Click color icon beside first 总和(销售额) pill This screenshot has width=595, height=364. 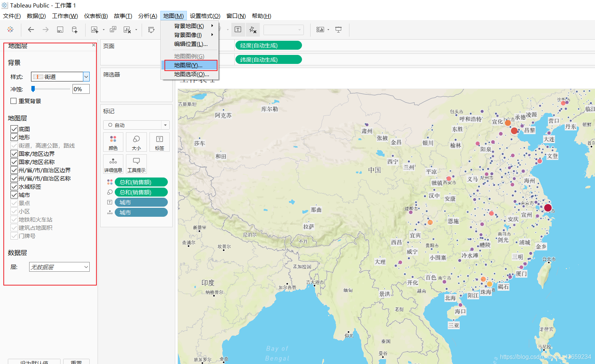(110, 182)
